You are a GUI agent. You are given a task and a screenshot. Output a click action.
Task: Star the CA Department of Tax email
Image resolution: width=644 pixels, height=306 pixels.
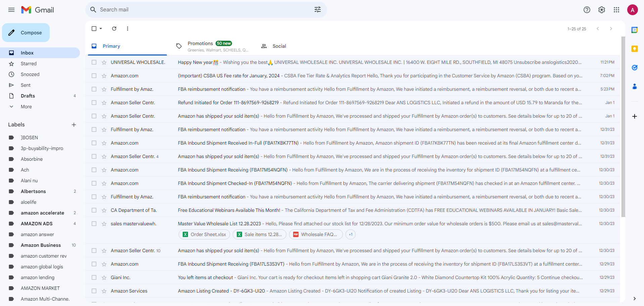click(104, 210)
